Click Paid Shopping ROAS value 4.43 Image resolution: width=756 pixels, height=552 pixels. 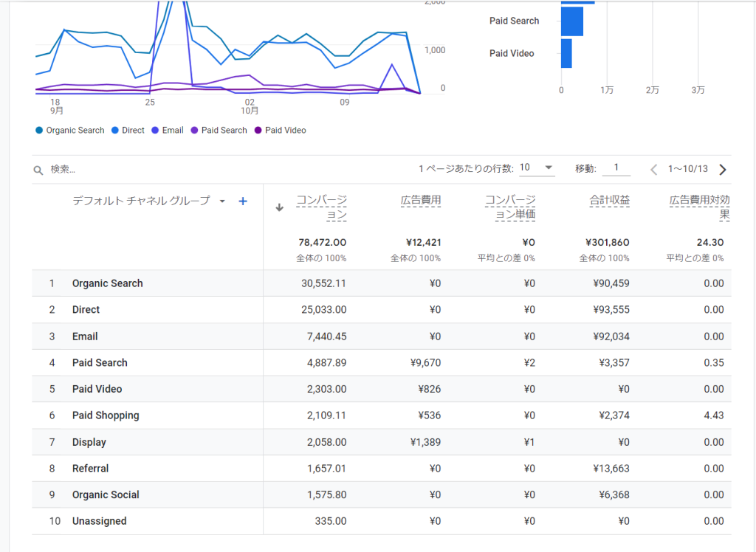point(714,415)
